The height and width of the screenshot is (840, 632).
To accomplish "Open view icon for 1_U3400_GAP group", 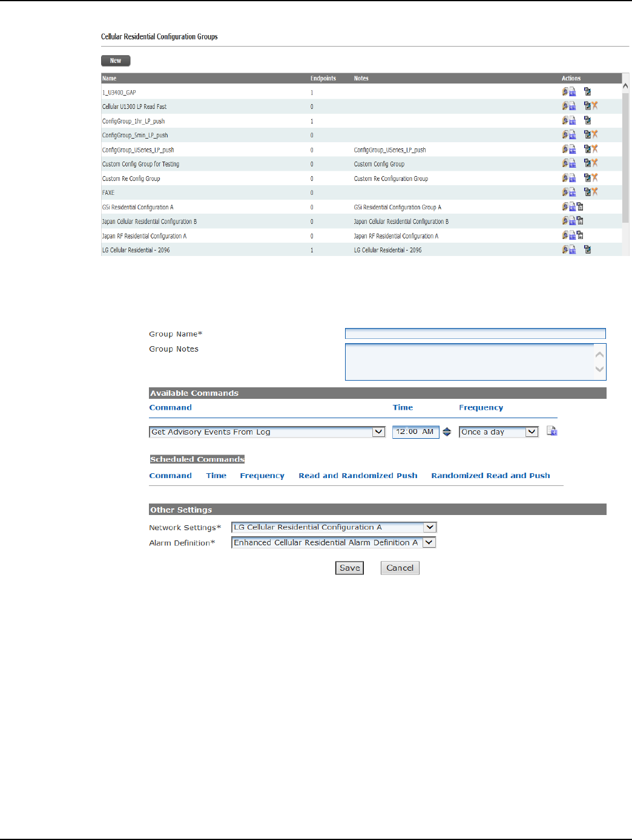I will (565, 92).
